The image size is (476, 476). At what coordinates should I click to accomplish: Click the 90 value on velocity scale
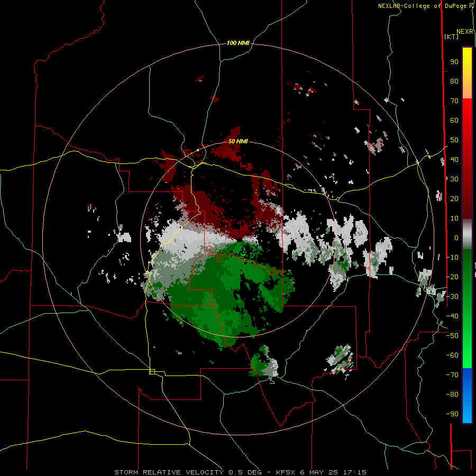[x=454, y=62]
